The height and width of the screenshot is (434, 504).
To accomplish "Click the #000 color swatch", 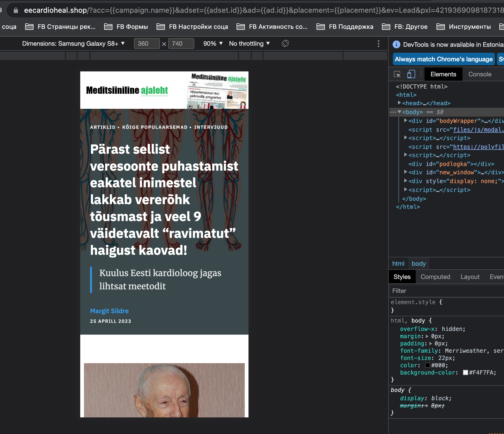I will [427, 365].
